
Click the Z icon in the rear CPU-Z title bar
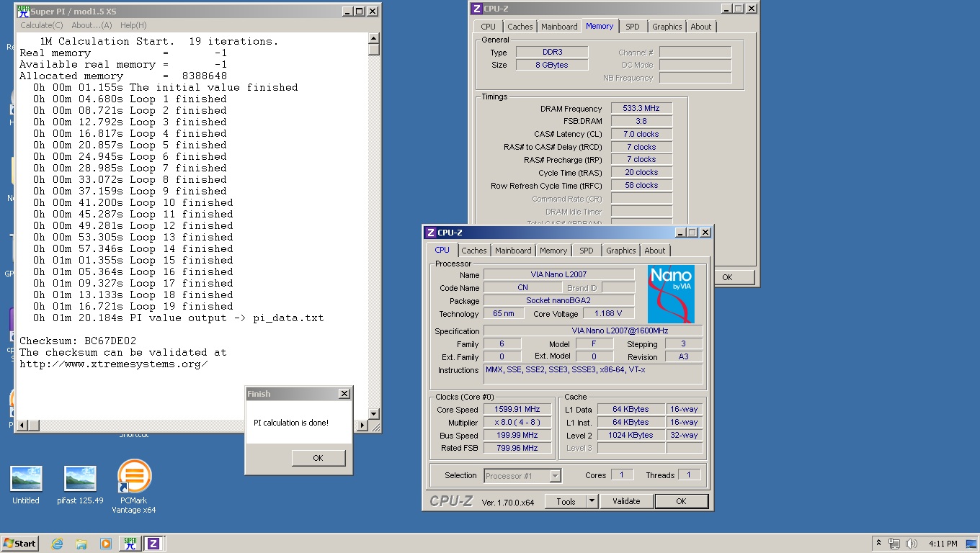point(477,9)
